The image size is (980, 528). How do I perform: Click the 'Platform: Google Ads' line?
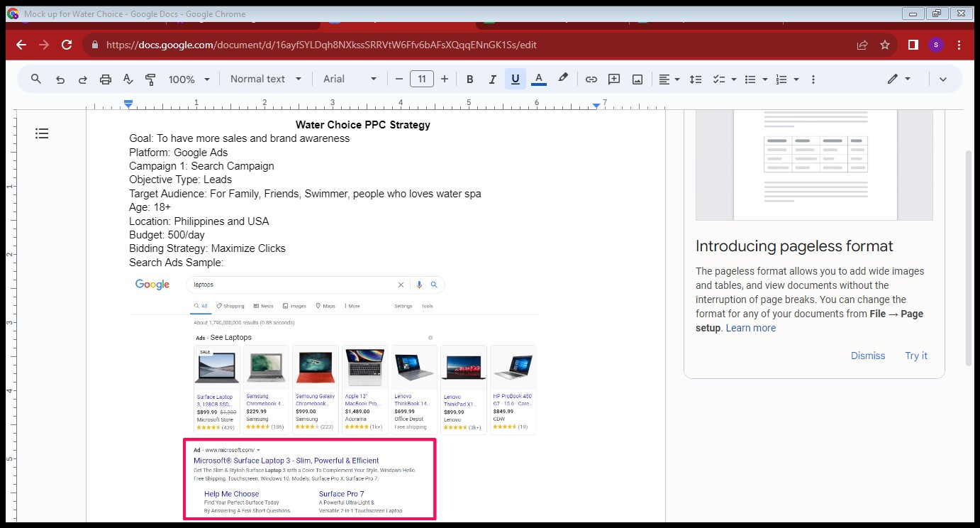(x=179, y=153)
